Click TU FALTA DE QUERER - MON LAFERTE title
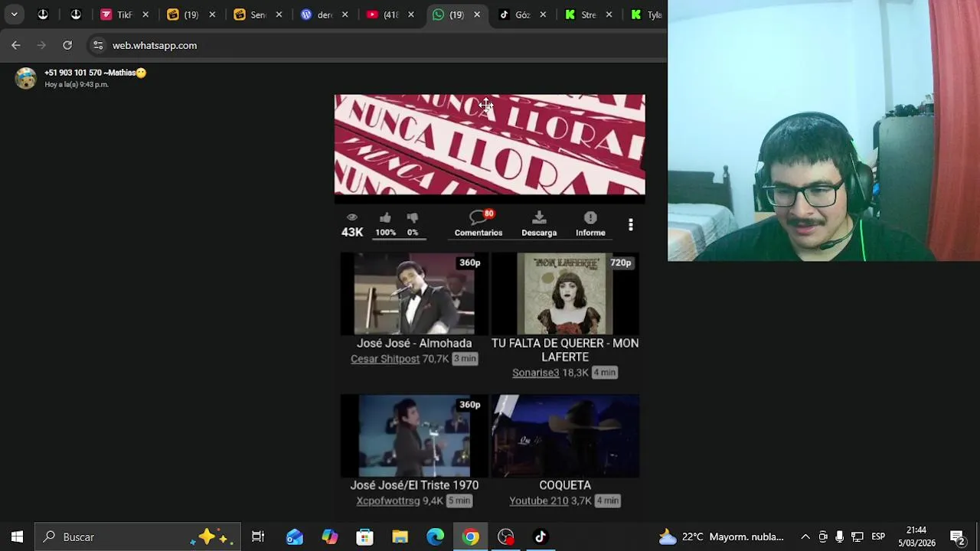This screenshot has width=980, height=551. coord(565,350)
